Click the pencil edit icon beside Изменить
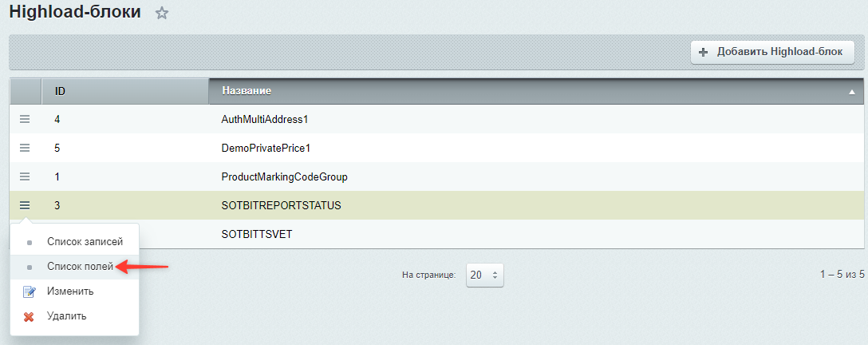The image size is (868, 345). click(x=29, y=291)
